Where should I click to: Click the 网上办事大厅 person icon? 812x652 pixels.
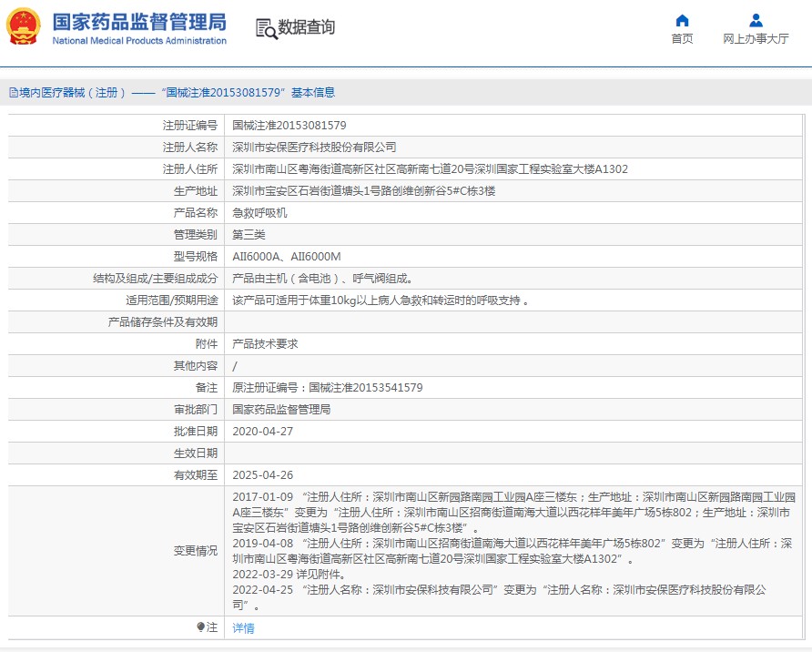[x=756, y=20]
